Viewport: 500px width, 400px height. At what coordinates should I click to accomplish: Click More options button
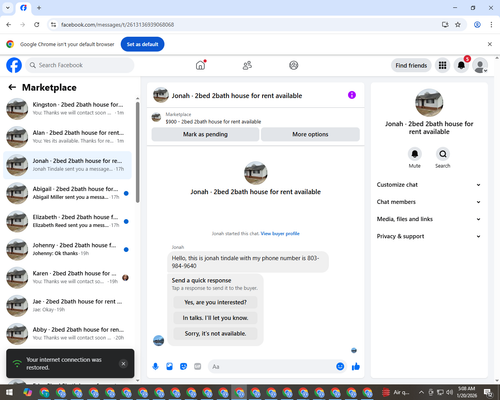[310, 134]
